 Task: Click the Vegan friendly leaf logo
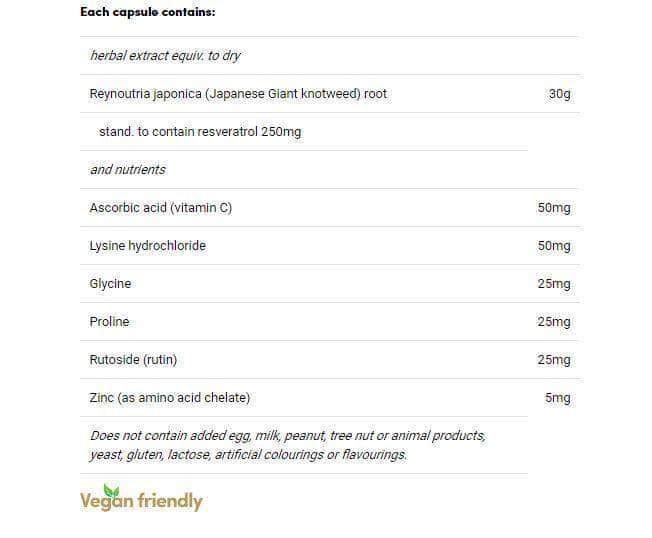[141, 500]
